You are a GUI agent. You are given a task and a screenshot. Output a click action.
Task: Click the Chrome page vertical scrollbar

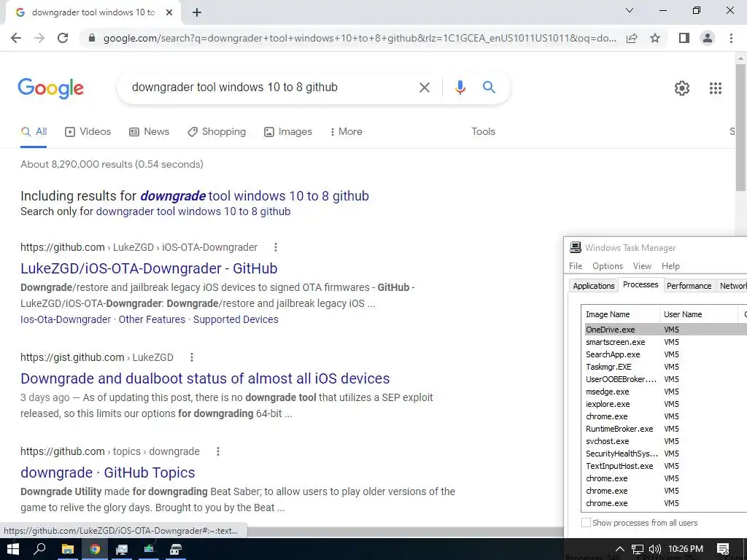point(740,127)
